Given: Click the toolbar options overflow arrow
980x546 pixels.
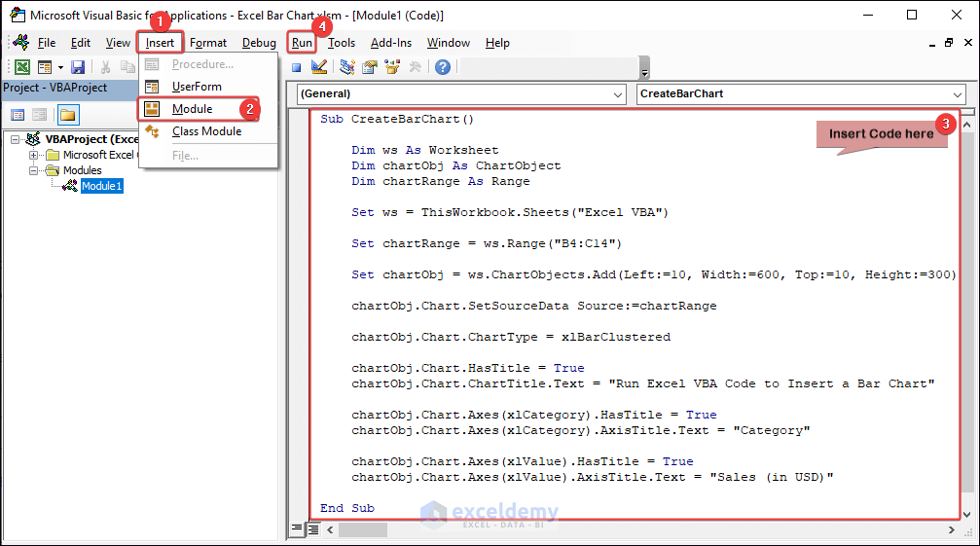Looking at the screenshot, I should coord(645,67).
